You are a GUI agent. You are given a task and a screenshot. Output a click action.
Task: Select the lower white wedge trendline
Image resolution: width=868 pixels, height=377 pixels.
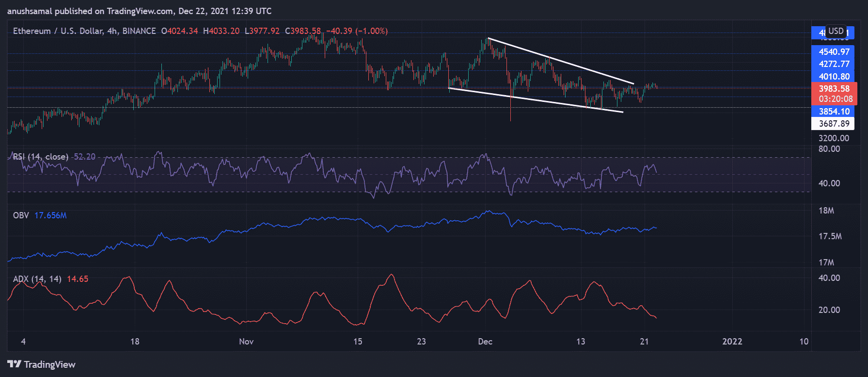[533, 100]
